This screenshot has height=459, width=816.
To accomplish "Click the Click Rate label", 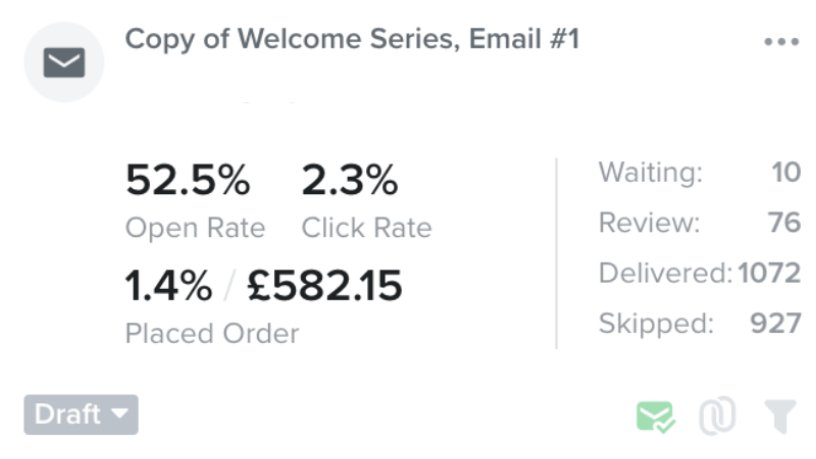I will pos(366,228).
